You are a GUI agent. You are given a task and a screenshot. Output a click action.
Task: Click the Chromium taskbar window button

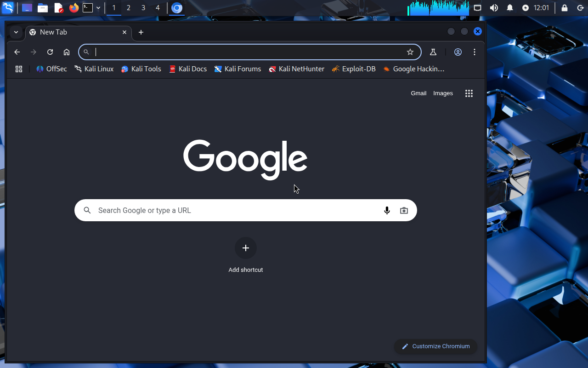click(177, 8)
